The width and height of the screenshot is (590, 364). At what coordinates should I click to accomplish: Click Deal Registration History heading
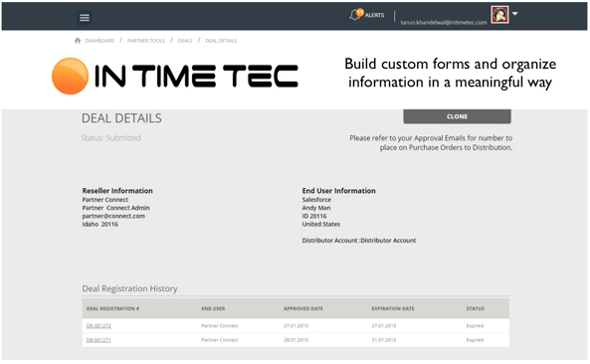tap(129, 288)
